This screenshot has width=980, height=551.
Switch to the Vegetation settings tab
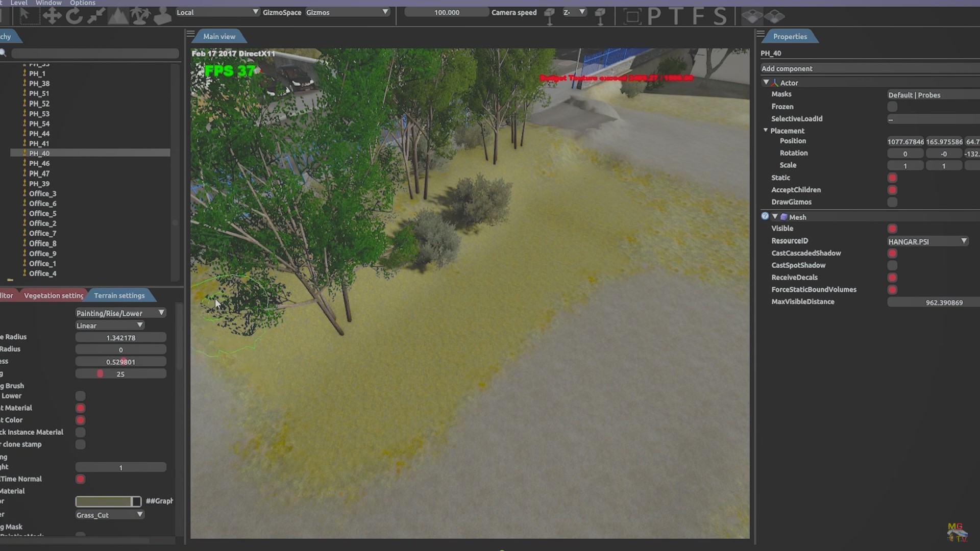tap(54, 295)
